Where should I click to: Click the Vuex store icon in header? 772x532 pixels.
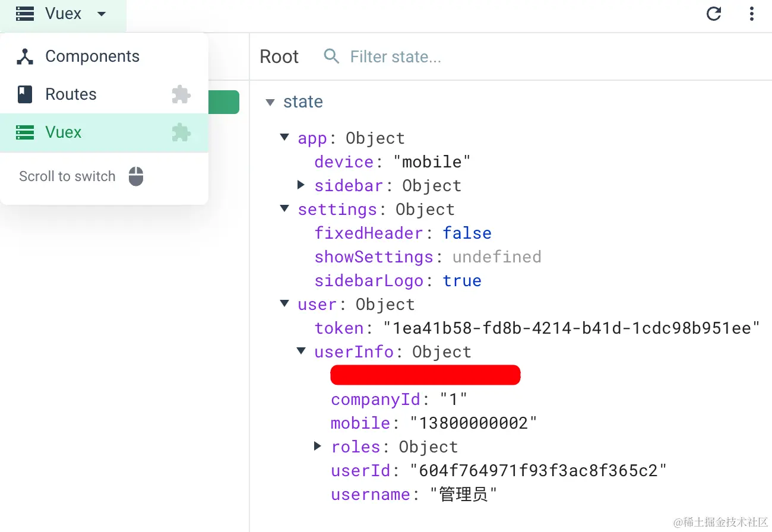click(25, 14)
